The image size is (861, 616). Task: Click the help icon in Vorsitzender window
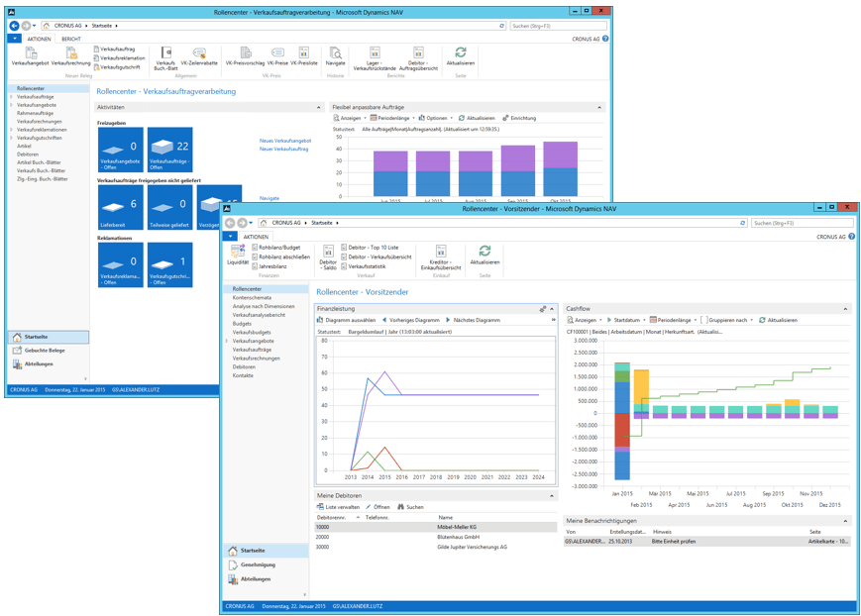[x=852, y=237]
